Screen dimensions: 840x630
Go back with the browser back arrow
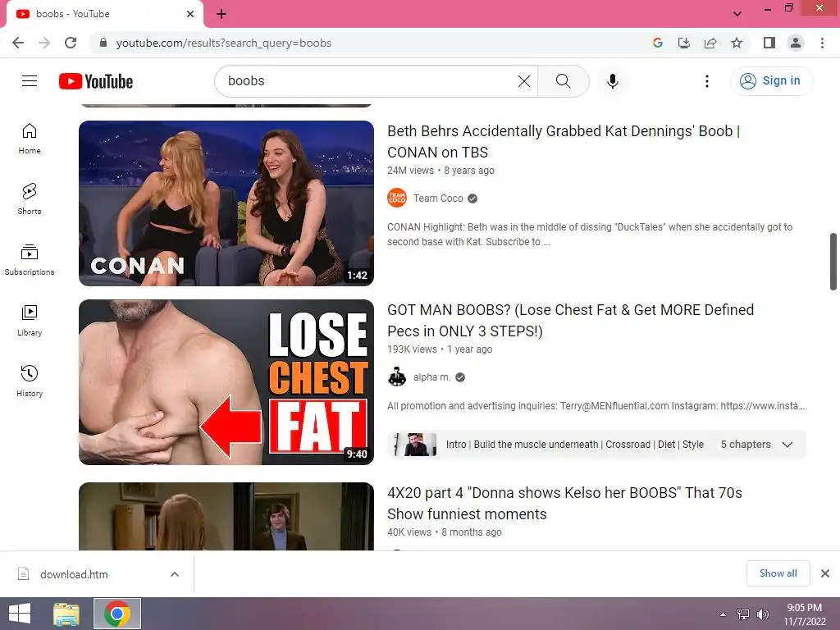18,43
